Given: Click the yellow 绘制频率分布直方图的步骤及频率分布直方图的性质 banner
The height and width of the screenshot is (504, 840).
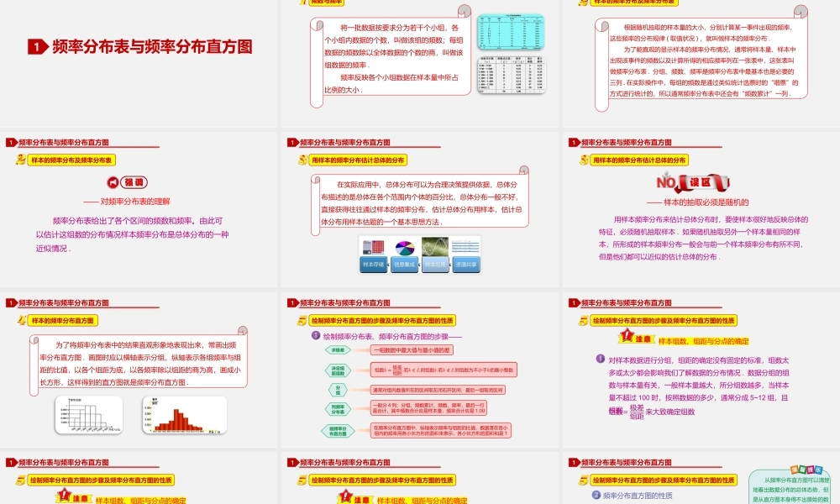Looking at the screenshot, I should click(x=382, y=321).
